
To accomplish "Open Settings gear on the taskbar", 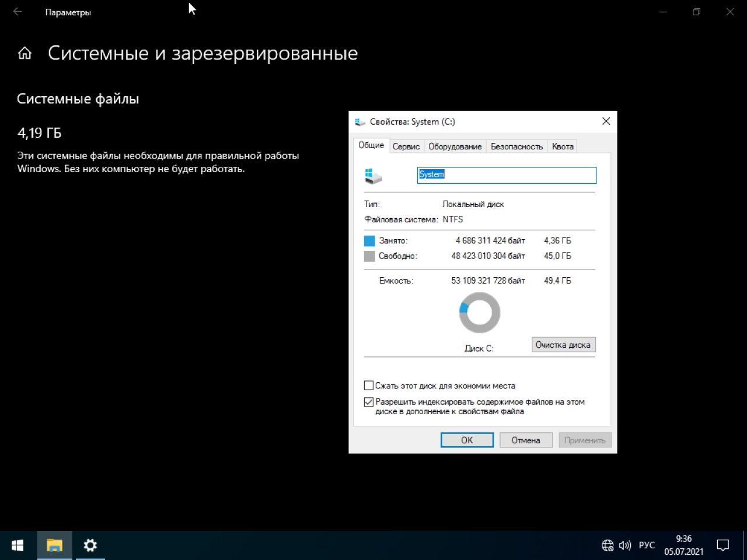I will click(x=90, y=545).
